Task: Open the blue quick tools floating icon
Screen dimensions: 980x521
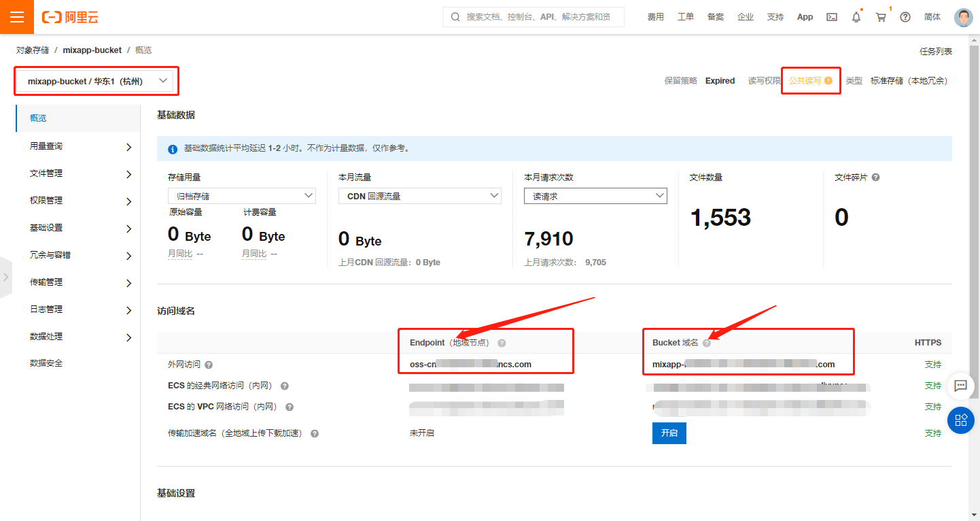Action: (960, 420)
